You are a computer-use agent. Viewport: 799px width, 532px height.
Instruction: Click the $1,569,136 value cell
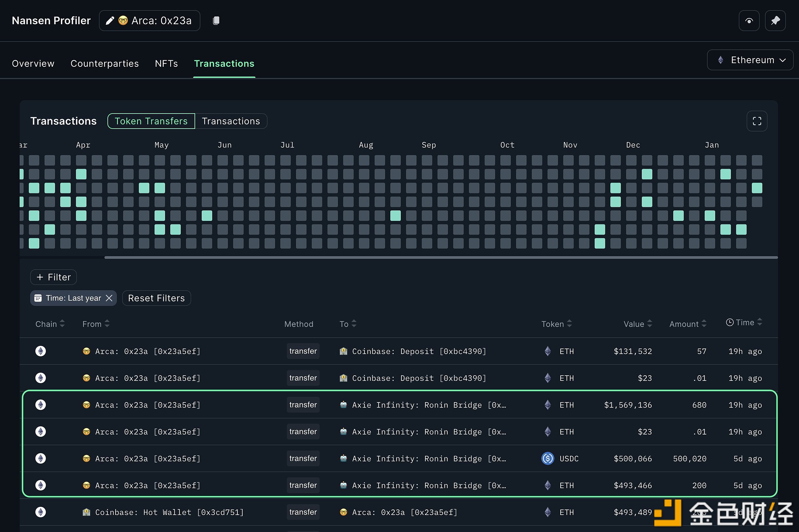(x=628, y=405)
